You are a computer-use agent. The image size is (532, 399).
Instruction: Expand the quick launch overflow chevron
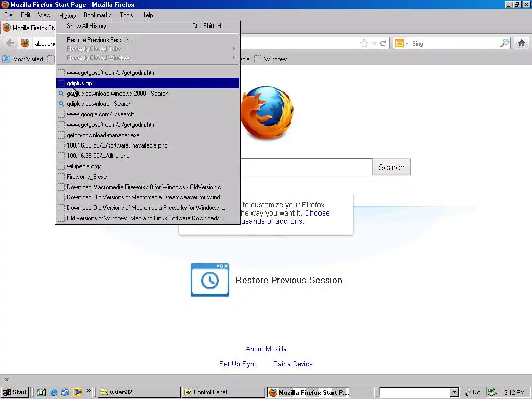(x=88, y=391)
